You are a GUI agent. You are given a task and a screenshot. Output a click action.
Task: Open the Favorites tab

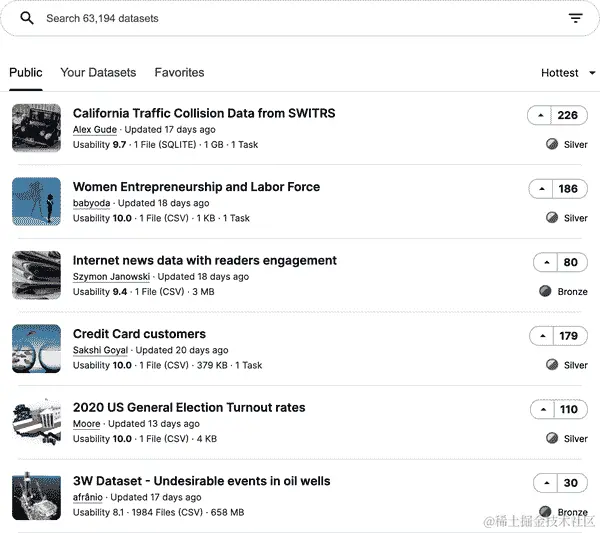pyautogui.click(x=179, y=73)
